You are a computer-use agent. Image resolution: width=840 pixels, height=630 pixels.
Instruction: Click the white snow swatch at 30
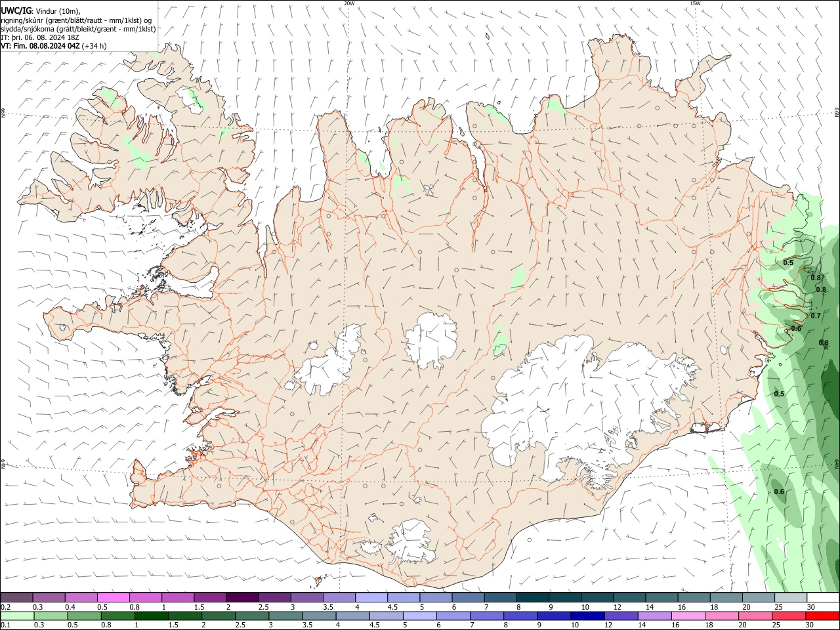823,598
